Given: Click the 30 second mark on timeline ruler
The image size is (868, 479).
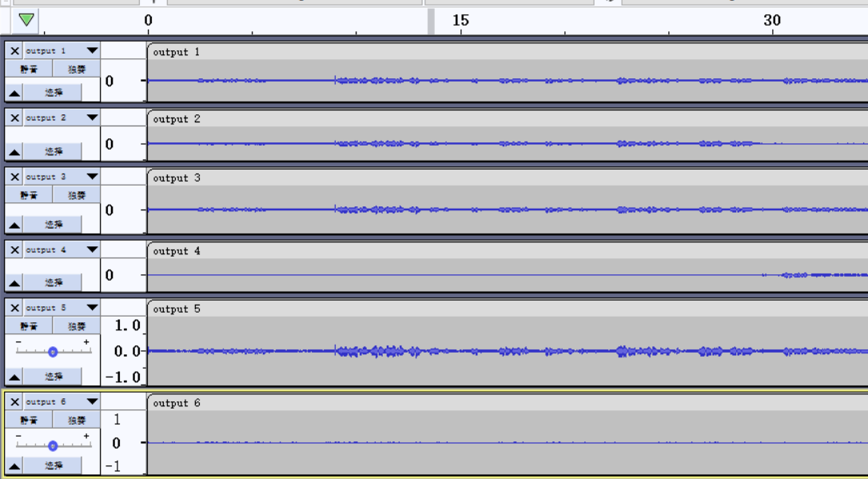Looking at the screenshot, I should tap(772, 21).
